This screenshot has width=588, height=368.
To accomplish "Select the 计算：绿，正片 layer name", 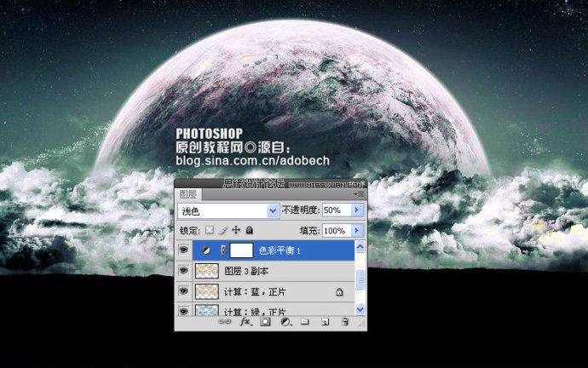I will coord(255,312).
